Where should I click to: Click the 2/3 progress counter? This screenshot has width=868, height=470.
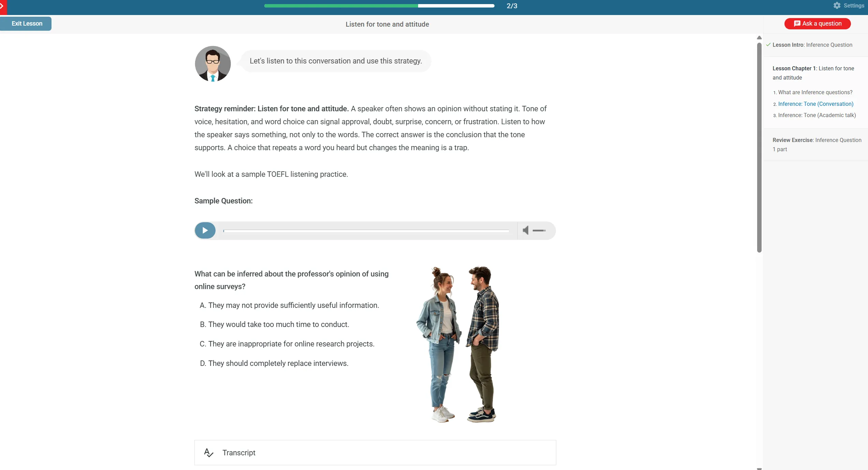[512, 6]
